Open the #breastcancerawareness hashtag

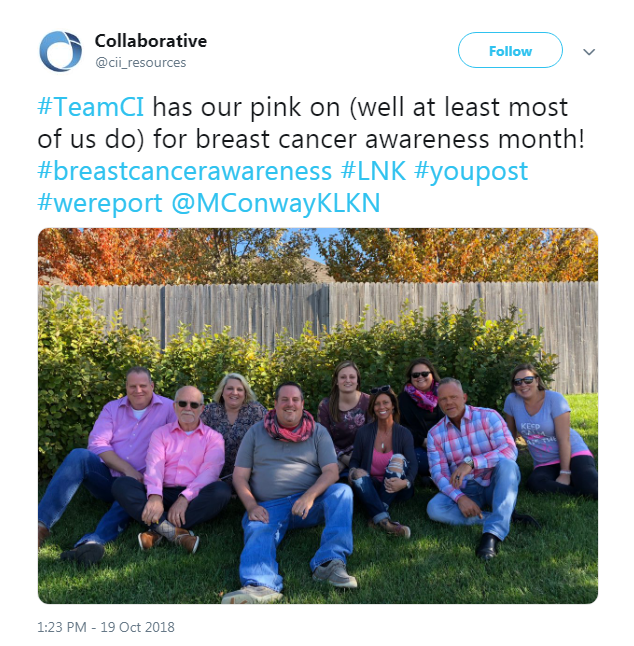[x=185, y=171]
